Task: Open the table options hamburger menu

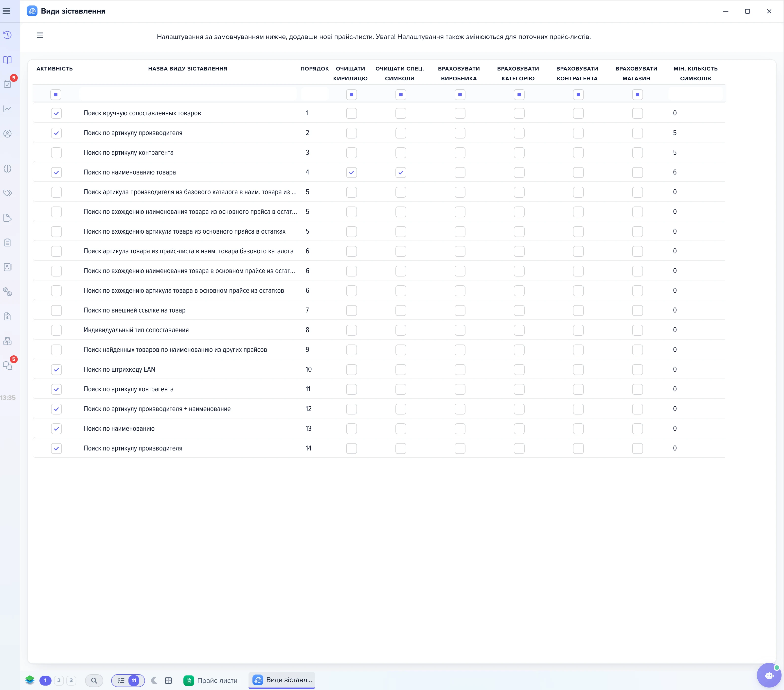Action: point(40,35)
